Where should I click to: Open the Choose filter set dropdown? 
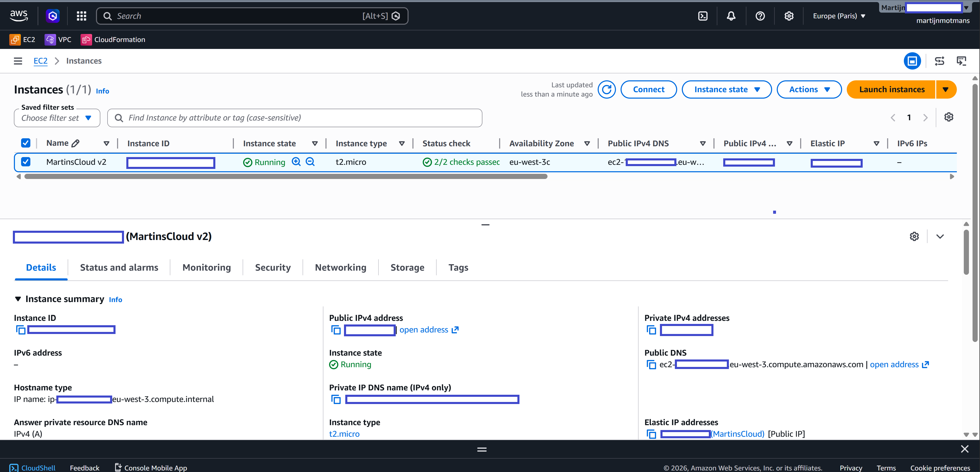click(57, 118)
